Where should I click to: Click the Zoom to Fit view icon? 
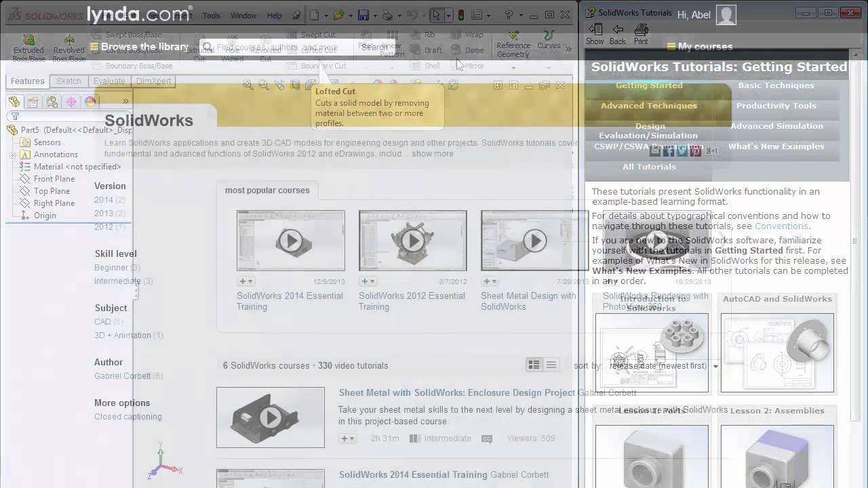point(248,85)
